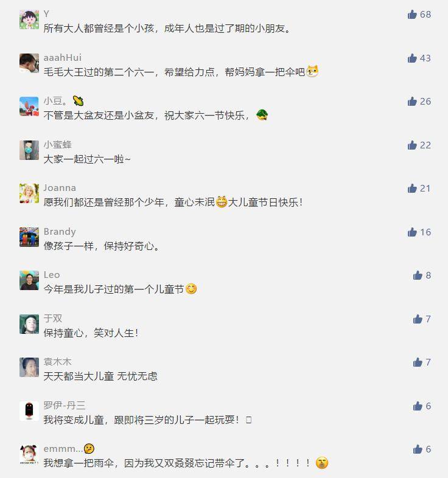Tap thumbs-up on emmm's comment

click(418, 449)
